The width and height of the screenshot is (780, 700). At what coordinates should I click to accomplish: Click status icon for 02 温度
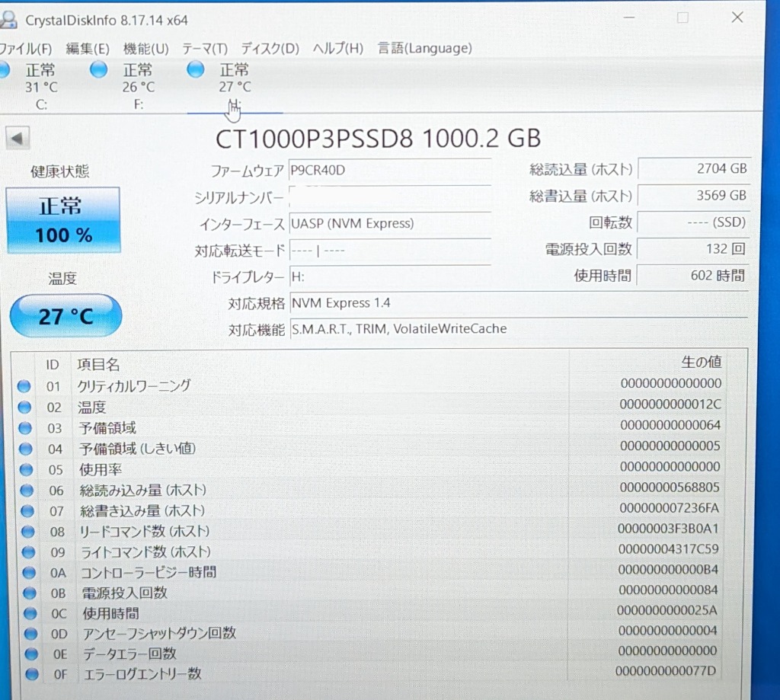point(24,407)
